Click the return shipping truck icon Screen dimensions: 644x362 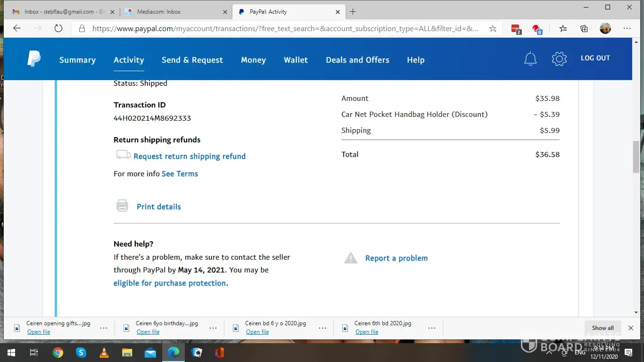click(124, 155)
